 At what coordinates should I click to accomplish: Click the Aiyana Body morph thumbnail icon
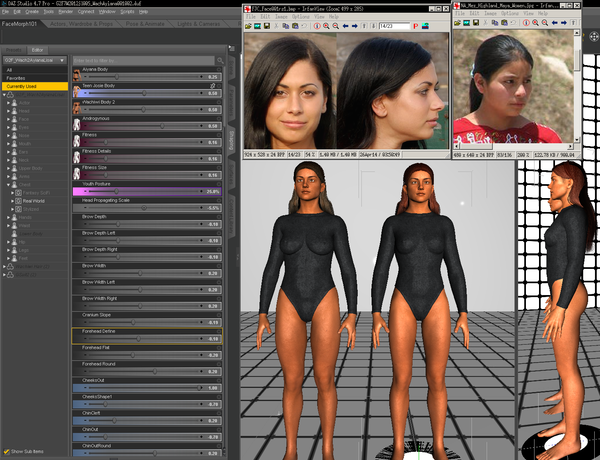78,76
